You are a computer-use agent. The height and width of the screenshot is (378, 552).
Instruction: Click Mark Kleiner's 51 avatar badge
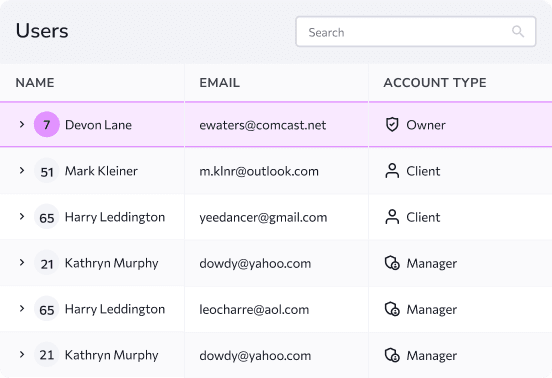(46, 171)
